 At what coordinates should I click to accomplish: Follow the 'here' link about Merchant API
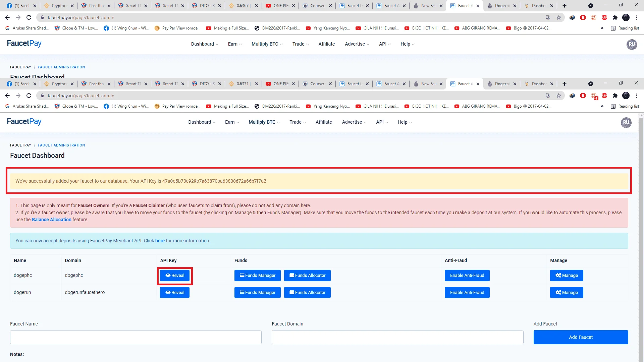(x=160, y=241)
